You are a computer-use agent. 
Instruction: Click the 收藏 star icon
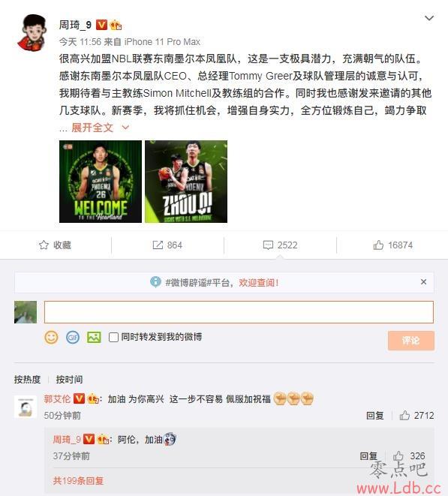coord(44,245)
